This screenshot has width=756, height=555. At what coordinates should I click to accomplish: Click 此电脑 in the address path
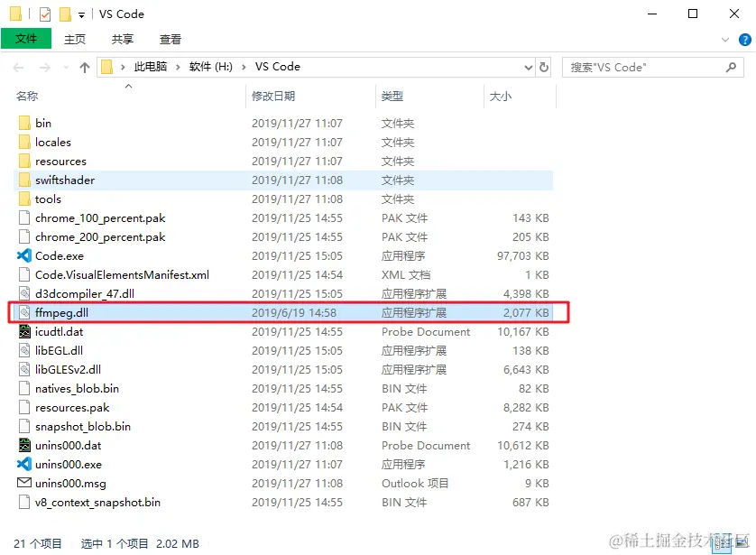pyautogui.click(x=151, y=67)
